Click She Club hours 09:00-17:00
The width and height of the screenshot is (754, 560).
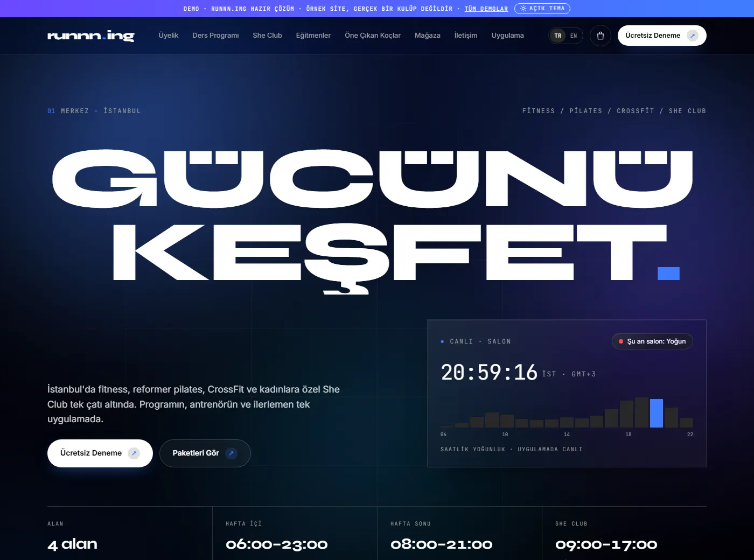[x=606, y=544]
